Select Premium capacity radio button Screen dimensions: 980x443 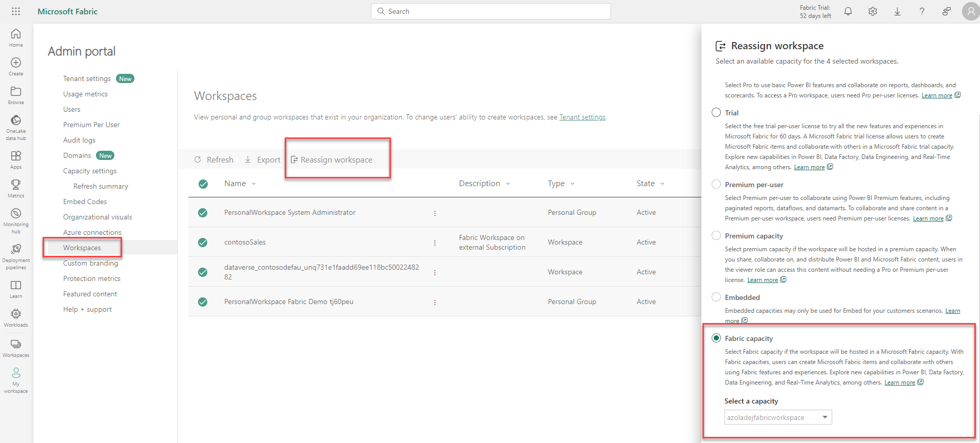click(x=716, y=235)
